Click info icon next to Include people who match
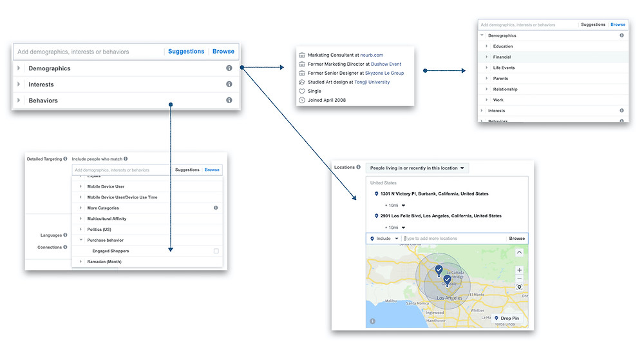This screenshot has height=363, width=644. [126, 159]
